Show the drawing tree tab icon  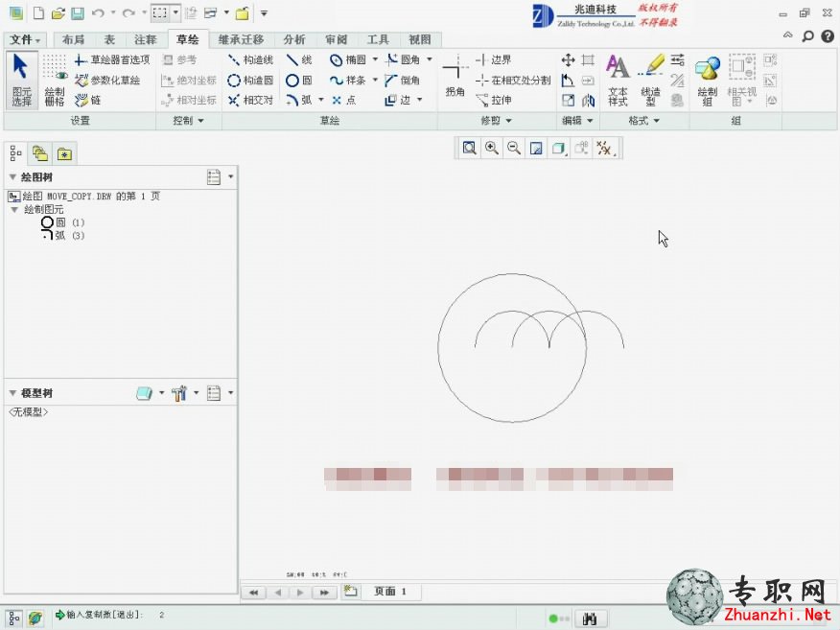tap(15, 153)
